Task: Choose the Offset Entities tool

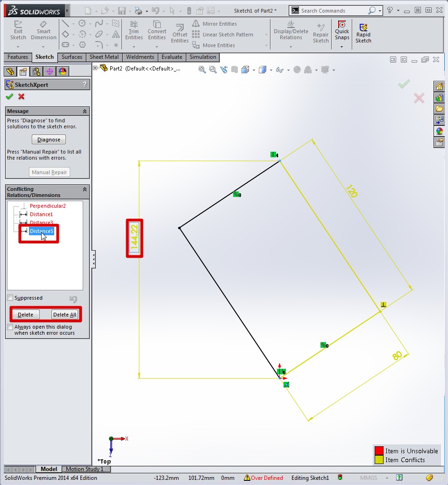Action: (179, 34)
